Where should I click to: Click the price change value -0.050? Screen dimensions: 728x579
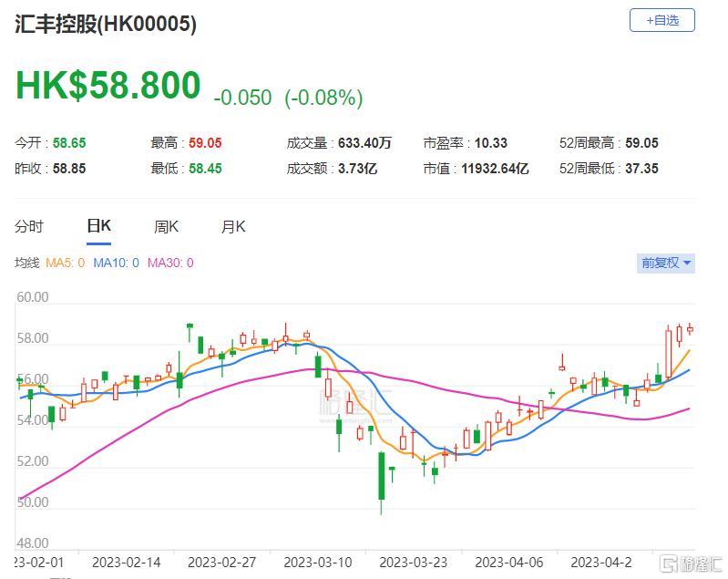click(242, 98)
